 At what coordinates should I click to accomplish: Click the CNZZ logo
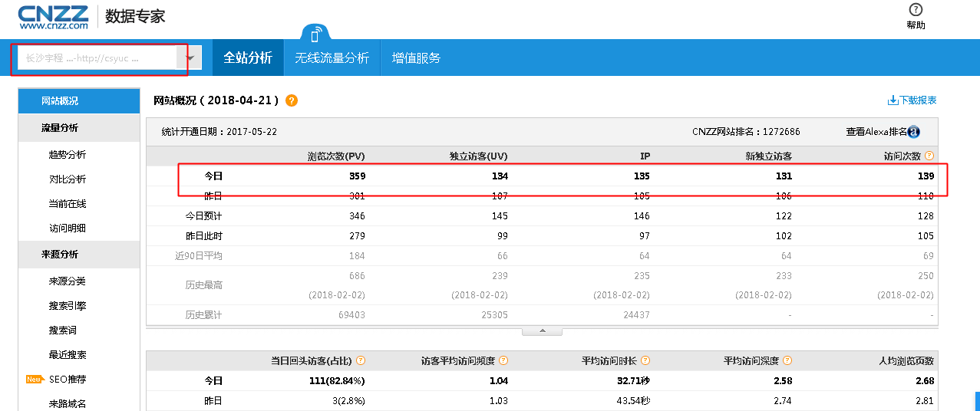click(x=53, y=16)
